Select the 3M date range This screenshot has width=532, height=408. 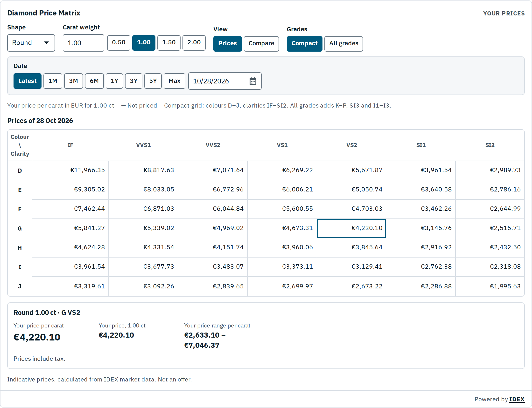73,81
